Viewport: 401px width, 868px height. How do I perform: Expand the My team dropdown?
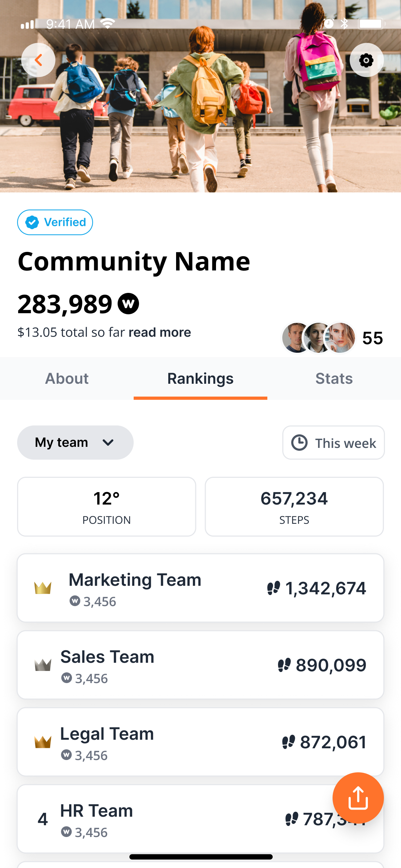[x=75, y=443]
